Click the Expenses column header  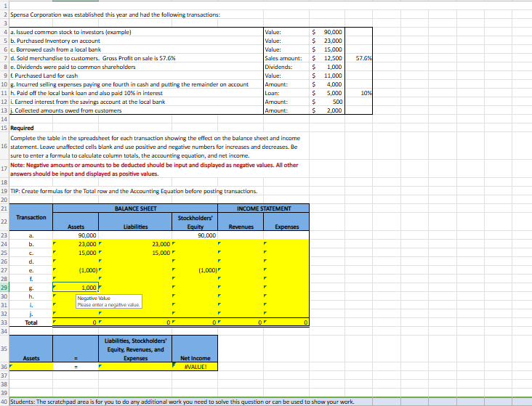[286, 222]
